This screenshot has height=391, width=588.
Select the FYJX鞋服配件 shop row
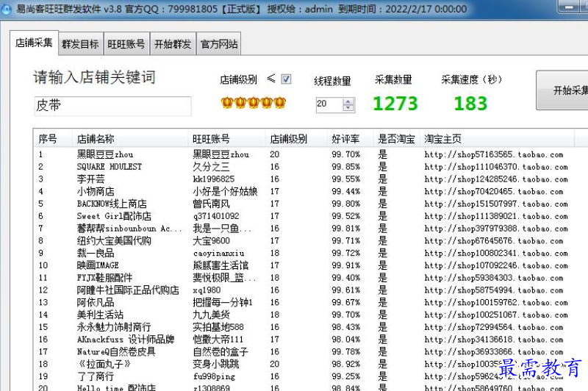click(104, 278)
